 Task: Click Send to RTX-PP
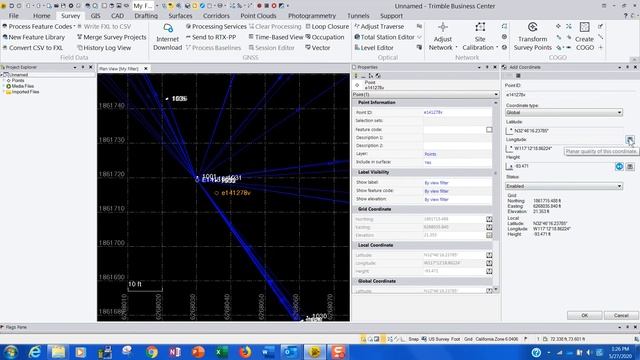211,37
